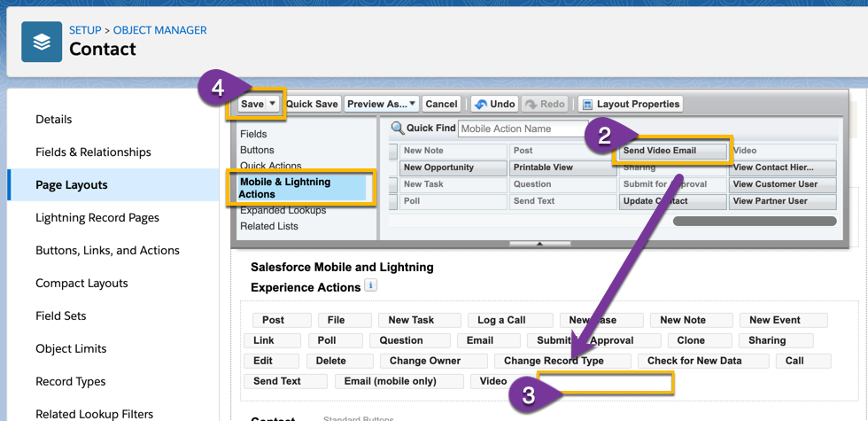868x421 pixels.
Task: Click the Layout Properties button
Action: click(x=631, y=105)
